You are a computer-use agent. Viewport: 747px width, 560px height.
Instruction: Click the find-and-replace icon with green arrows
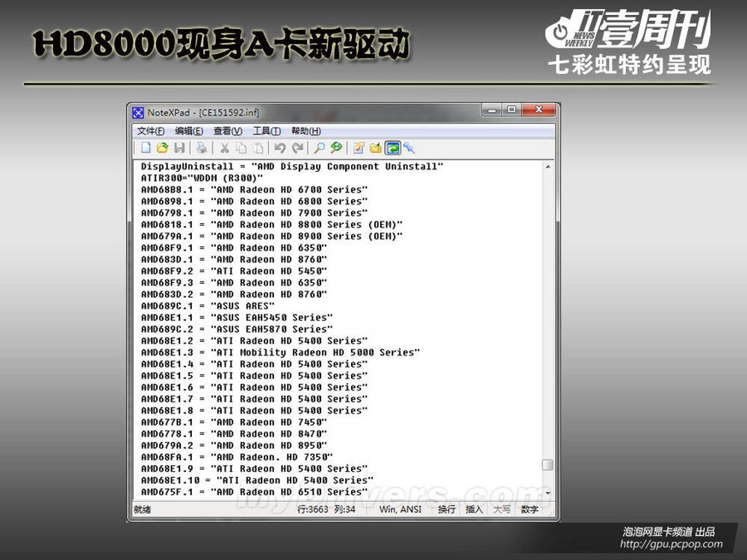click(336, 148)
